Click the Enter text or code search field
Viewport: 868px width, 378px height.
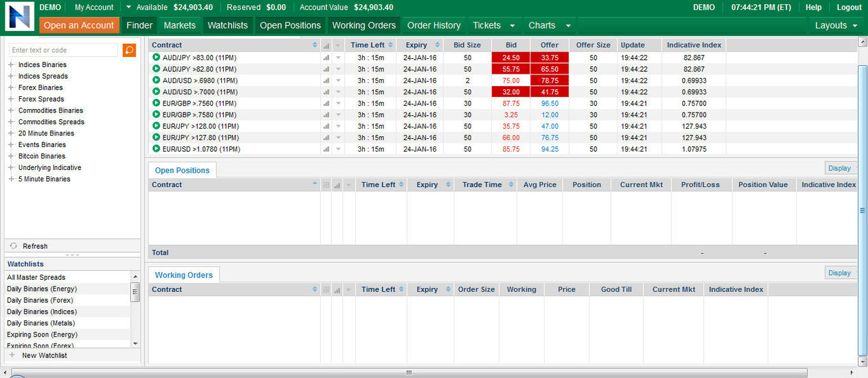pos(63,50)
